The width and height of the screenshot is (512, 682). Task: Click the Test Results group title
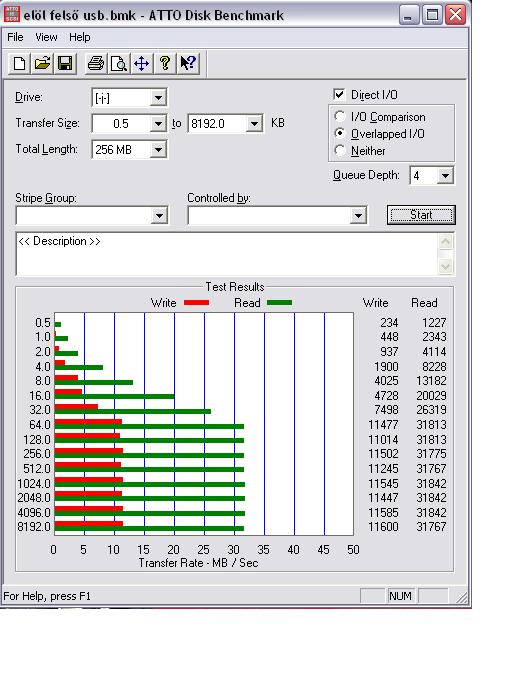point(235,287)
